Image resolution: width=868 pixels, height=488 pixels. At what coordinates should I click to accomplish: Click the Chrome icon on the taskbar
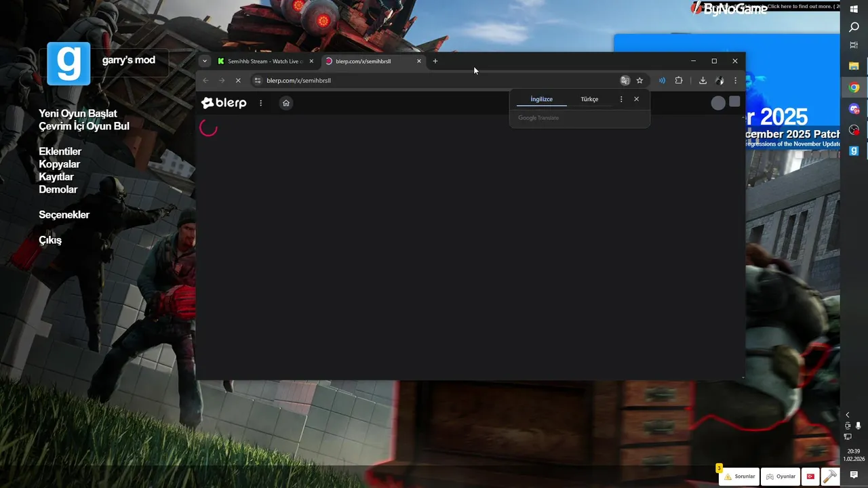pos(854,87)
